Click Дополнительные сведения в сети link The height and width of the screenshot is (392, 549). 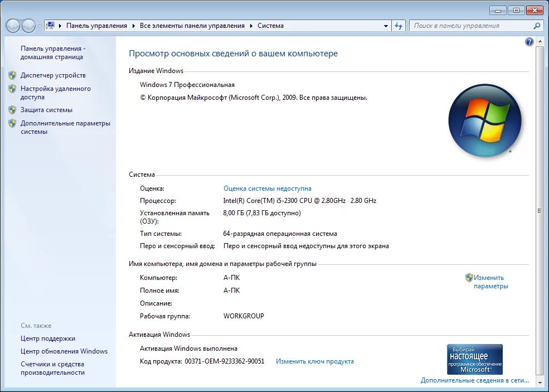point(474,380)
